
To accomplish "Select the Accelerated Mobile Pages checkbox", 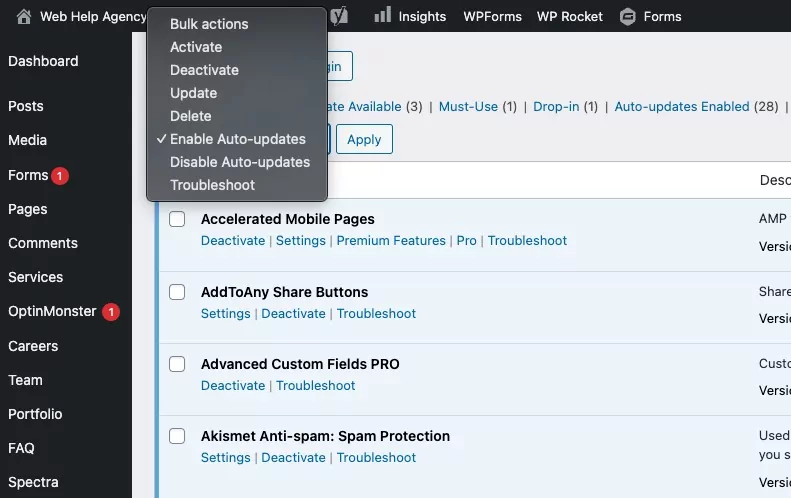I will pyautogui.click(x=177, y=219).
